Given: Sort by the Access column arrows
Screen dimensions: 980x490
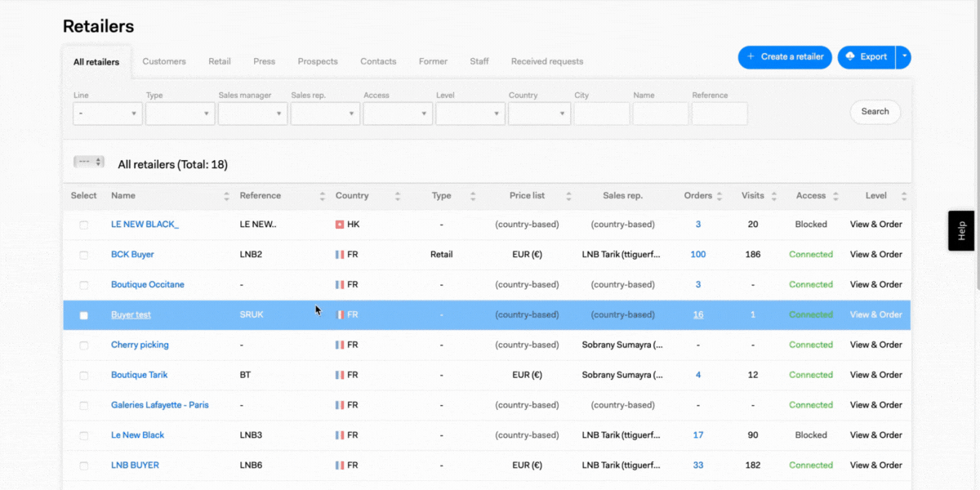Looking at the screenshot, I should pyautogui.click(x=834, y=196).
